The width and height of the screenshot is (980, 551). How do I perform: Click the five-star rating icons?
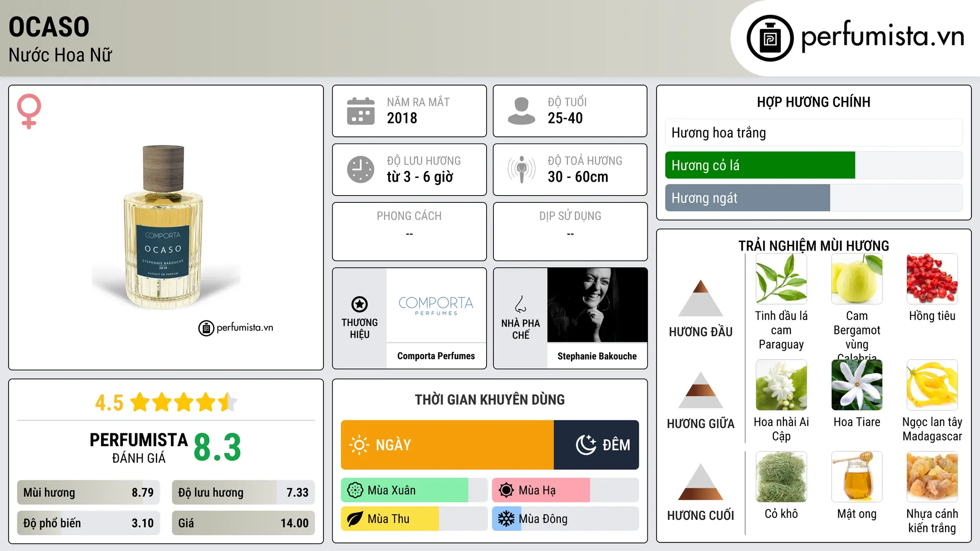[x=184, y=402]
